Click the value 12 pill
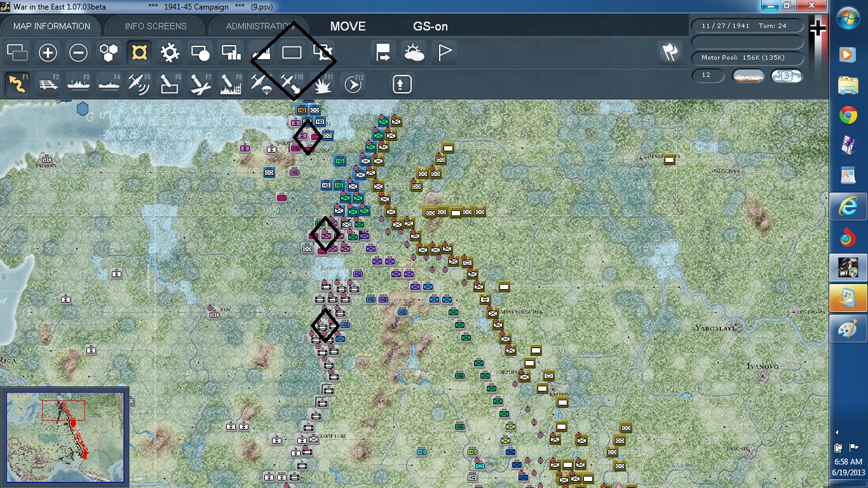This screenshot has width=868, height=488. [x=708, y=76]
